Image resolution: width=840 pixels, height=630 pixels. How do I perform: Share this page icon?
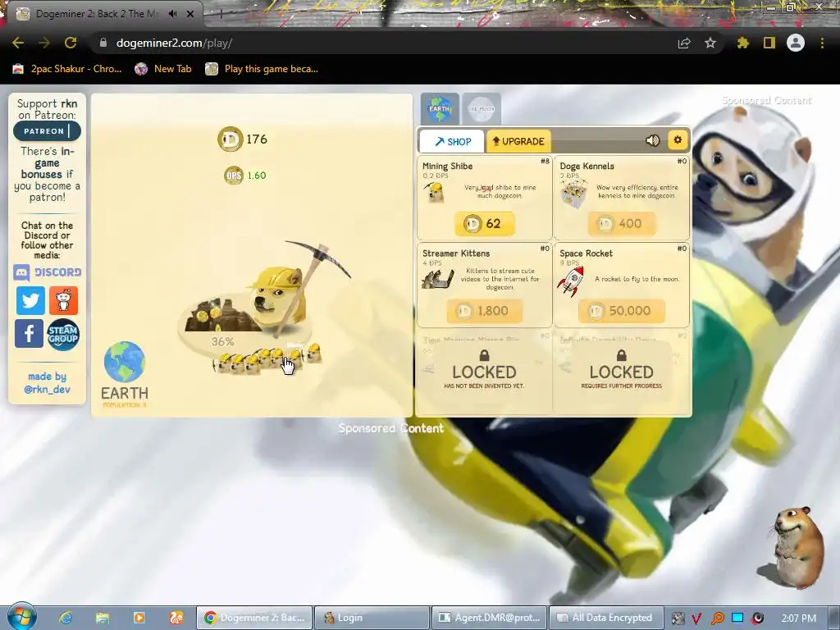pos(684,43)
